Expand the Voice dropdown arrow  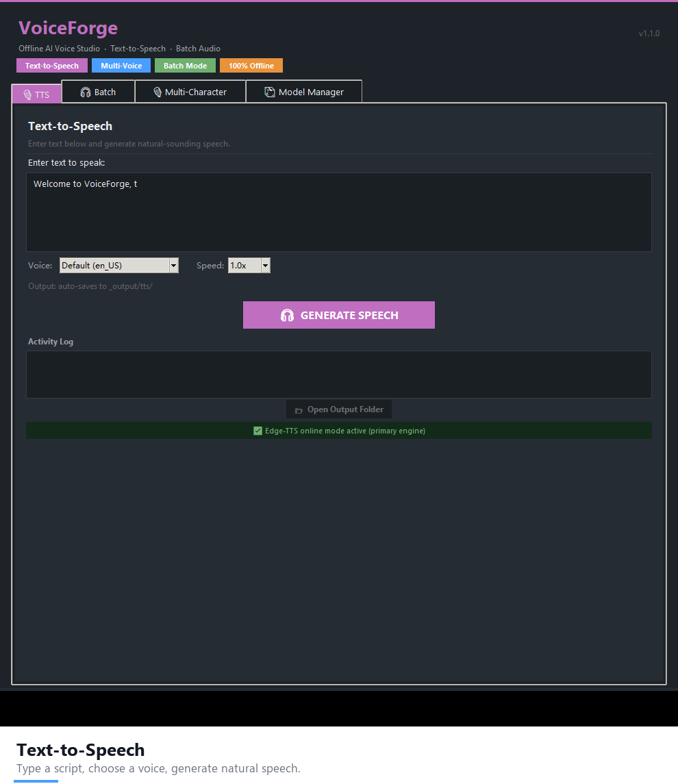click(173, 266)
